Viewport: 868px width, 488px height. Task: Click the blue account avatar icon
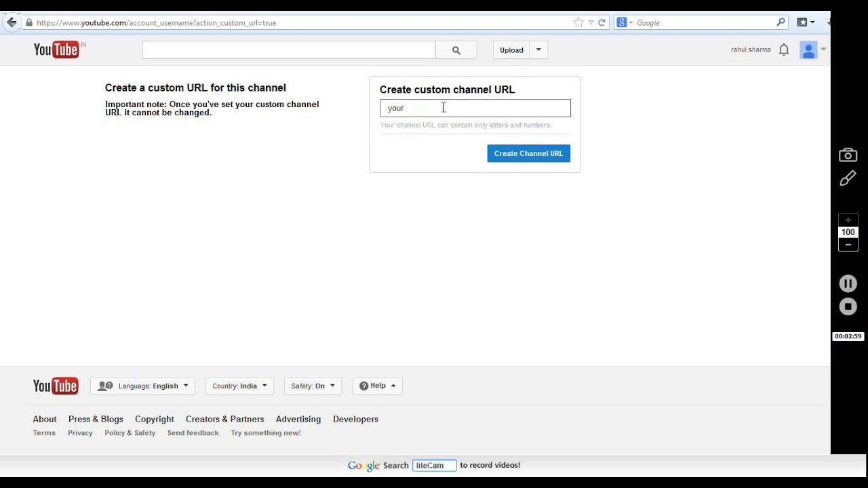click(x=808, y=50)
